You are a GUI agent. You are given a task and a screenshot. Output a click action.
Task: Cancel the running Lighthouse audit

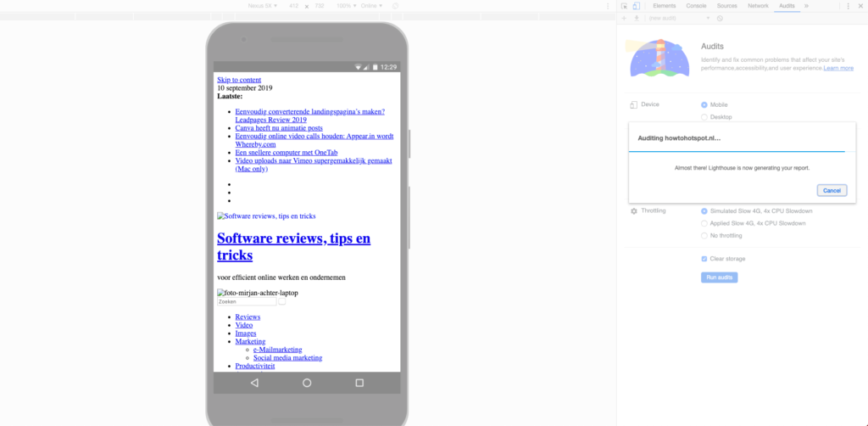(831, 190)
